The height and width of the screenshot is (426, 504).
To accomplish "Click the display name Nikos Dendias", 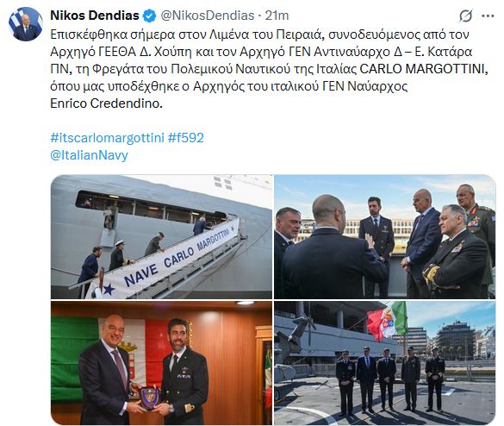I will coord(95,16).
